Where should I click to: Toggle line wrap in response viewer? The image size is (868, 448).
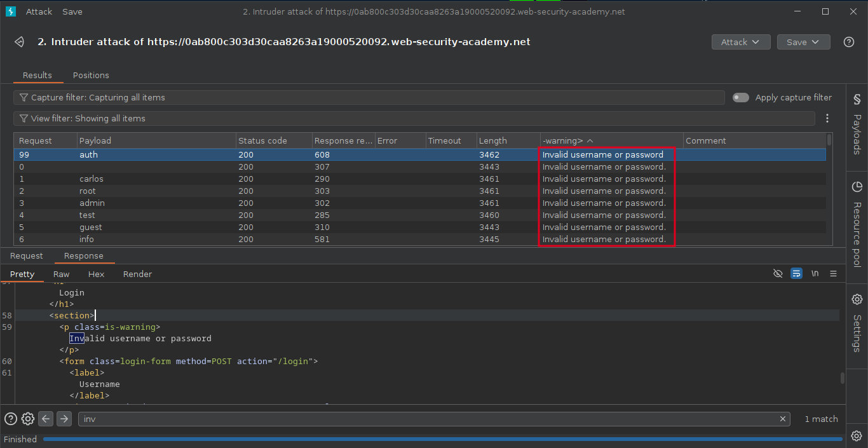(796, 274)
